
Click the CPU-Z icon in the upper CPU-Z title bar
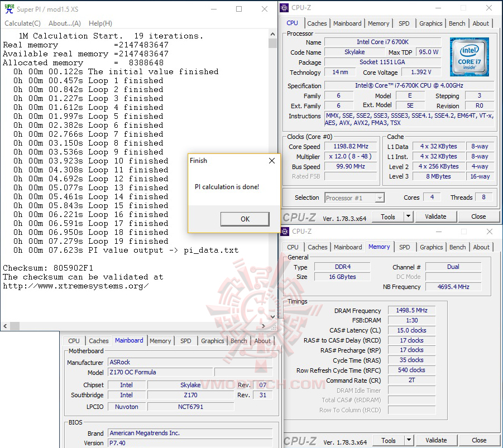pos(284,7)
